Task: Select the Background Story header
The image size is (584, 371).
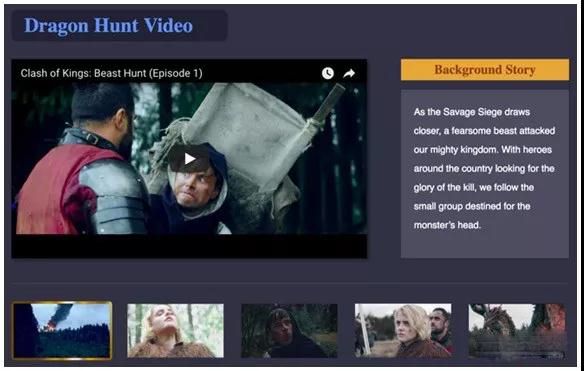Action: tap(485, 70)
